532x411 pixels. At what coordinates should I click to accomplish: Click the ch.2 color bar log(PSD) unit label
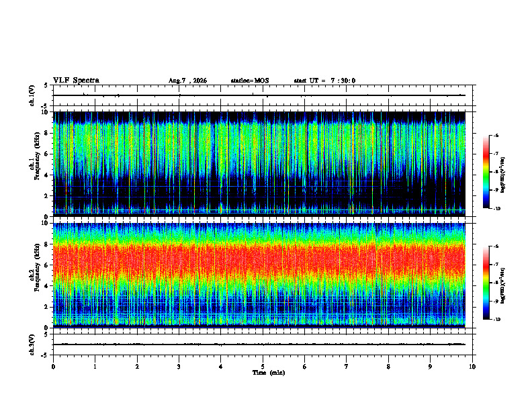[503, 285]
